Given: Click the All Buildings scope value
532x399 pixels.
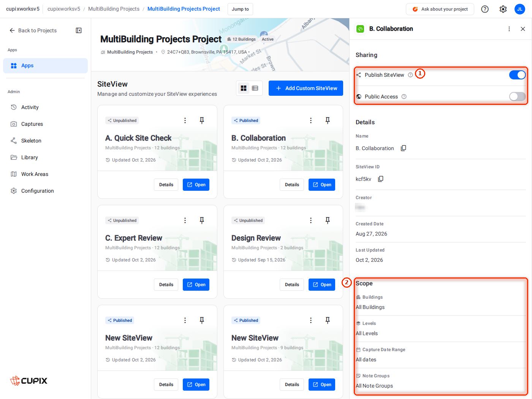Looking at the screenshot, I should point(370,307).
